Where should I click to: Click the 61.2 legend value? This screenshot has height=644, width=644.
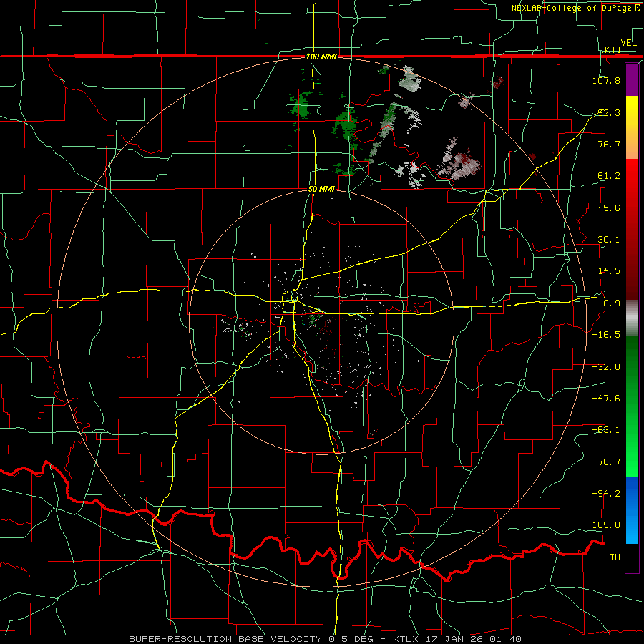[x=608, y=176]
